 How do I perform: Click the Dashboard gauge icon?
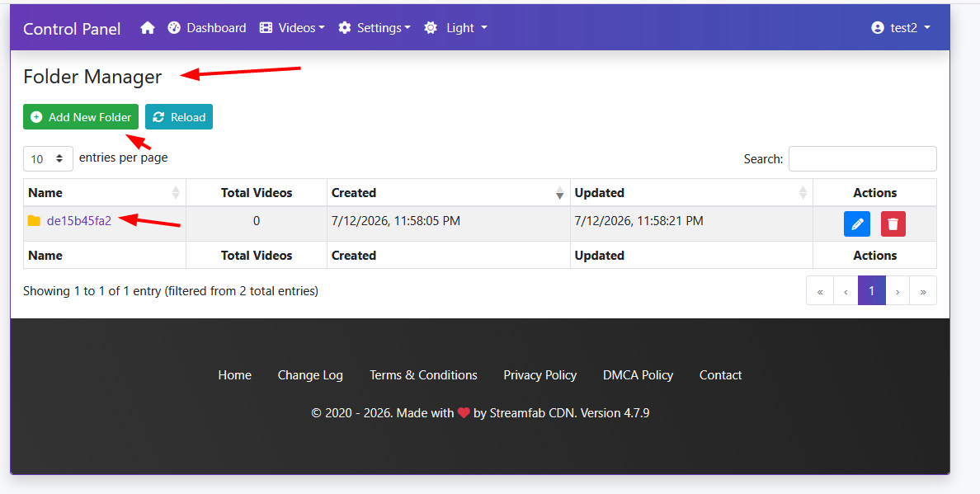click(x=174, y=28)
